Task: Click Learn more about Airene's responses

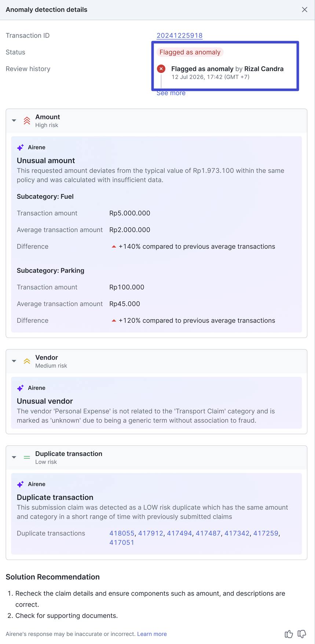Action: pyautogui.click(x=152, y=634)
